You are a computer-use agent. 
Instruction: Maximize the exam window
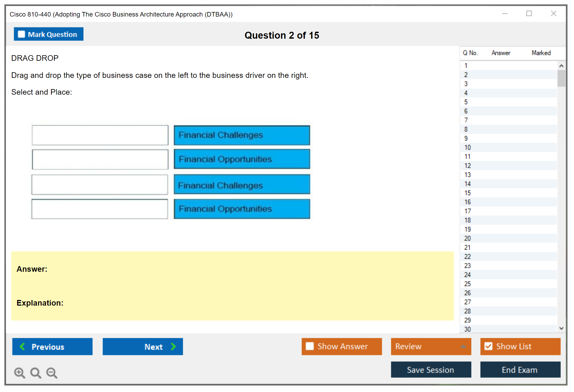coord(529,14)
